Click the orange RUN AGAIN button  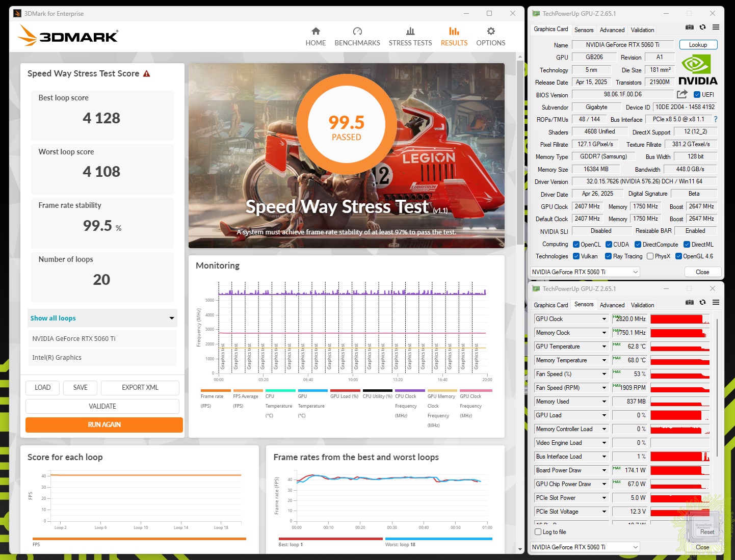(104, 424)
